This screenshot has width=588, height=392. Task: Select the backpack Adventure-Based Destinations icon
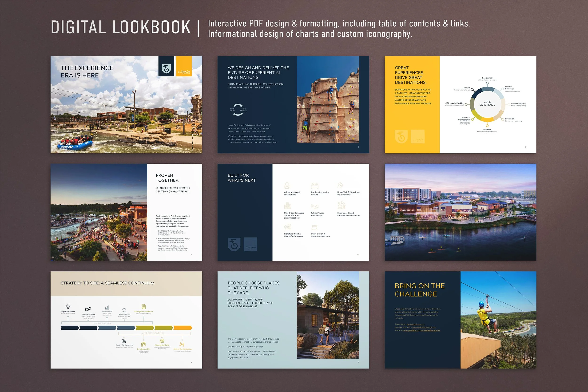pyautogui.click(x=287, y=186)
